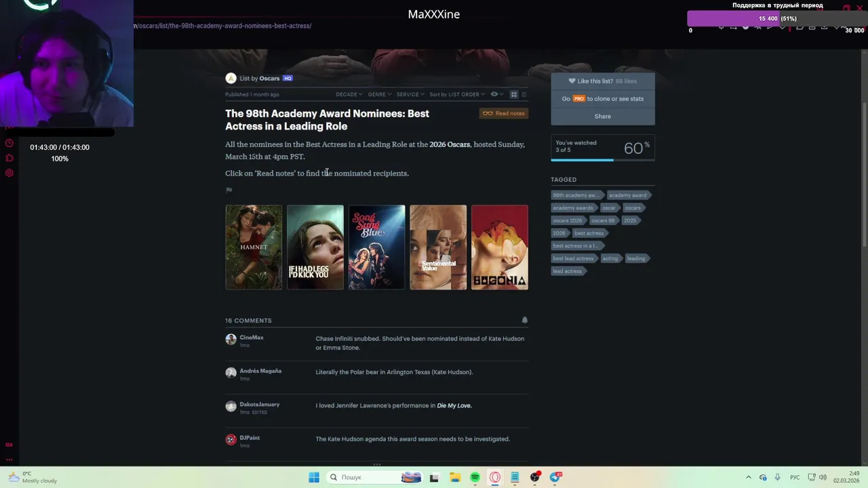Open the Hamnet poster
This screenshot has width=868, height=488.
(254, 247)
